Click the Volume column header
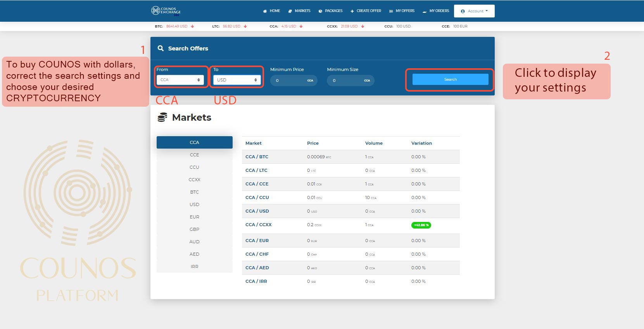 click(374, 143)
